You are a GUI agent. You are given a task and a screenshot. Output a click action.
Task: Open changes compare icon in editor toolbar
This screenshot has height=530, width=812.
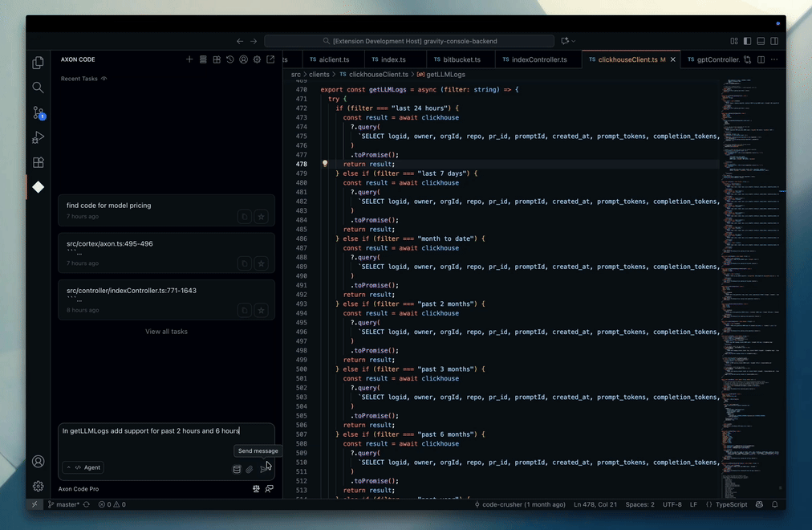[747, 59]
